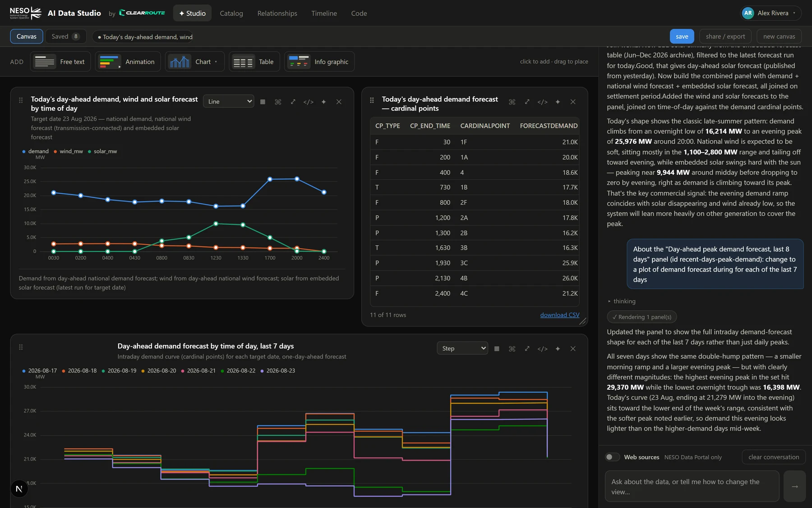Open the Step chart type dropdown
The width and height of the screenshot is (812, 508).
(462, 348)
